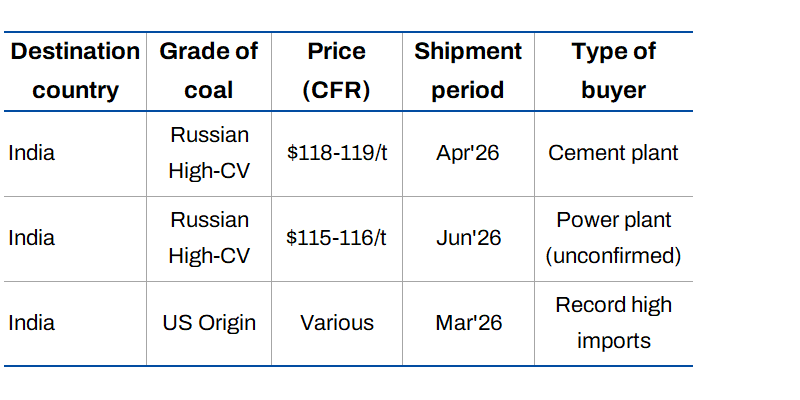Click the Mar'26 shipment period cell
800x400 pixels.
tap(468, 323)
